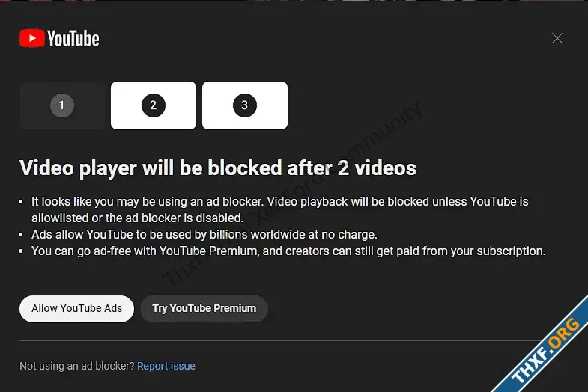Click the bullet mentioning YouTube Premium subscription
This screenshot has height=392, width=588.
coord(288,251)
